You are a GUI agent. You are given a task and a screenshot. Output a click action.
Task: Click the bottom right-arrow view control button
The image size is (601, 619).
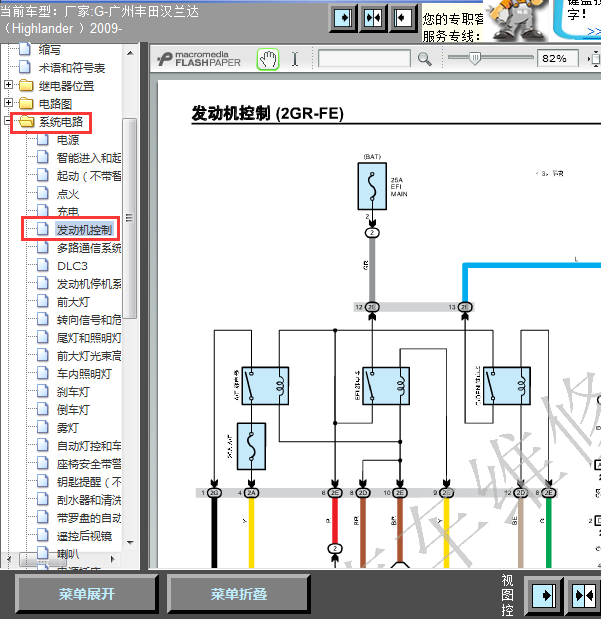tap(544, 595)
